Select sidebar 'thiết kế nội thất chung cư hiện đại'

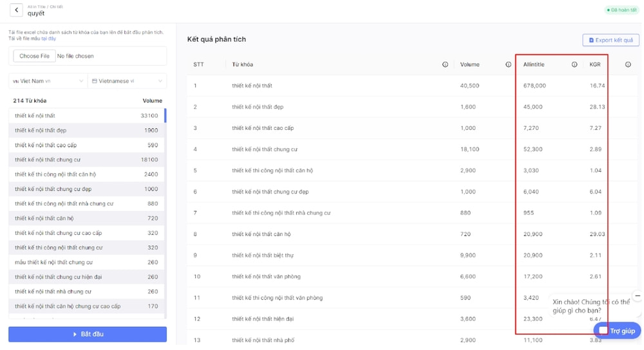point(86,277)
